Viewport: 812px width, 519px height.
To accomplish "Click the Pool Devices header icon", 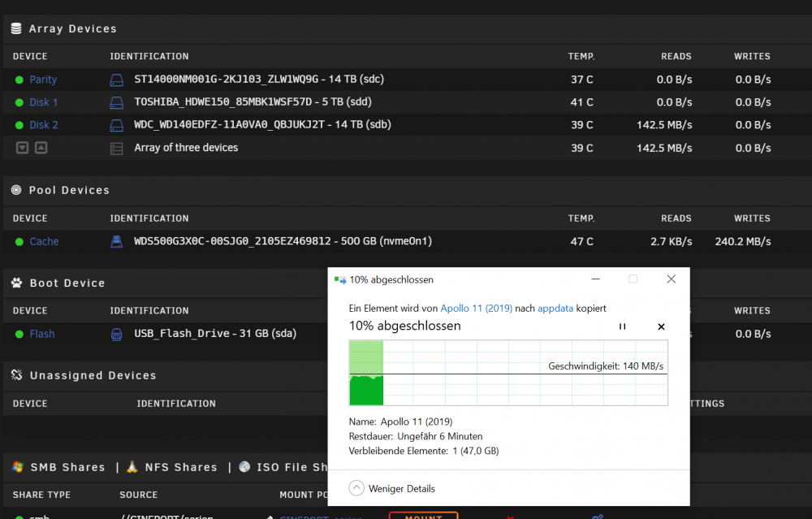I will 16,190.
